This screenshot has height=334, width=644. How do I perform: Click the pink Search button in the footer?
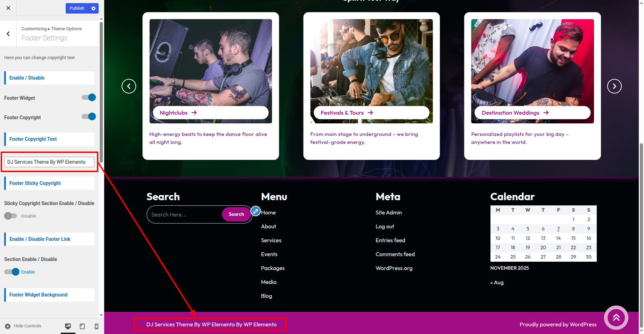click(236, 214)
